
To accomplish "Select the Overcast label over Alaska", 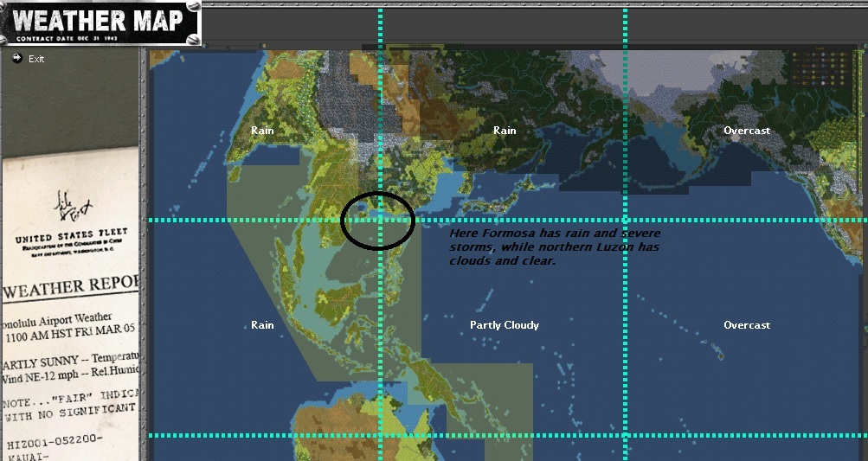I will click(747, 131).
